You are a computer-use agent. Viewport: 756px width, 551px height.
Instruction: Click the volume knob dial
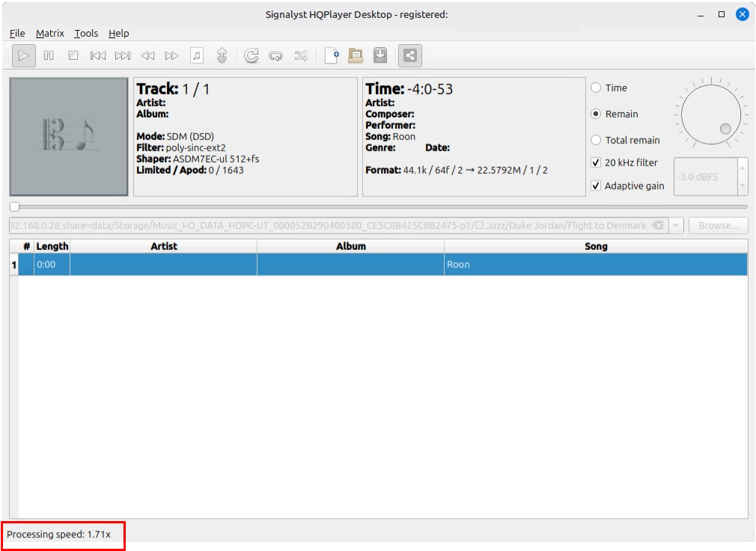(x=710, y=115)
